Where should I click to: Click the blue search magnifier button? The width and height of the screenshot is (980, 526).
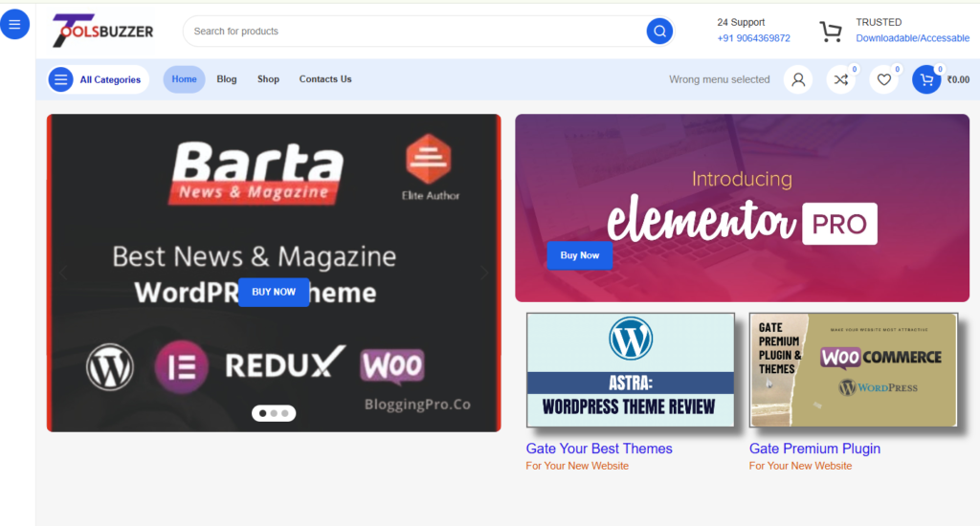pyautogui.click(x=659, y=32)
